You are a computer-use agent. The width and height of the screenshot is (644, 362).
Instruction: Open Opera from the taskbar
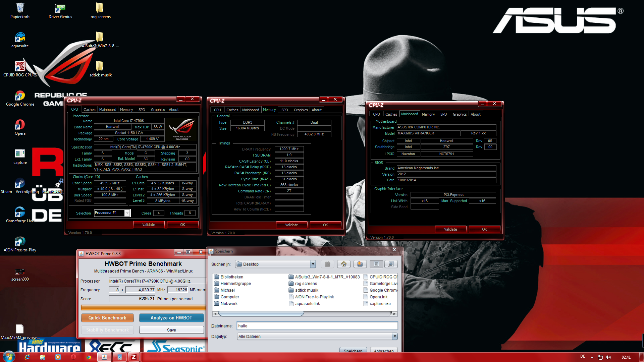click(73, 357)
